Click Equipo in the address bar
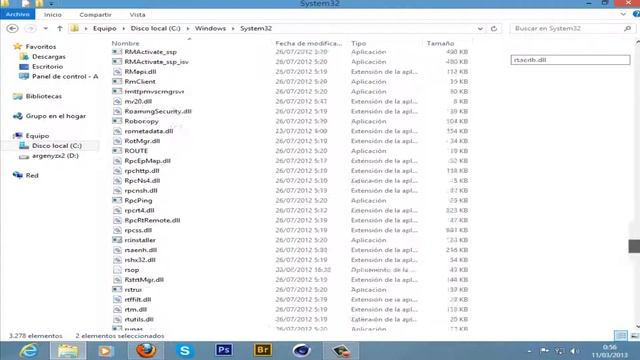 104,29
